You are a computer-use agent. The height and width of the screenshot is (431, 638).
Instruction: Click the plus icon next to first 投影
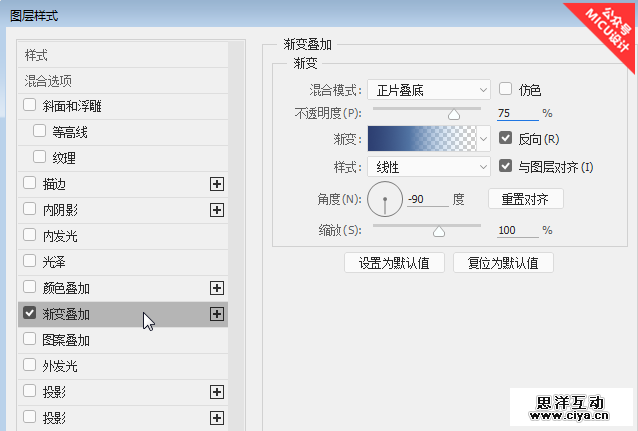pos(216,392)
